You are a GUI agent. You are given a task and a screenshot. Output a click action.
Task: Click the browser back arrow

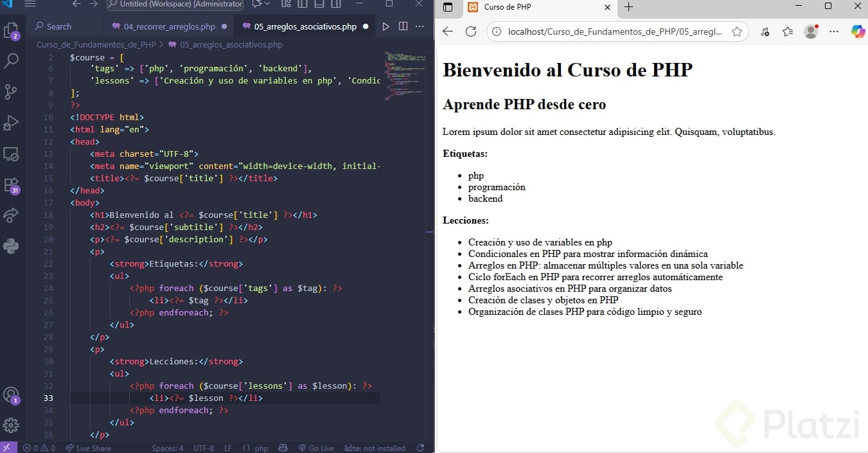click(x=448, y=31)
